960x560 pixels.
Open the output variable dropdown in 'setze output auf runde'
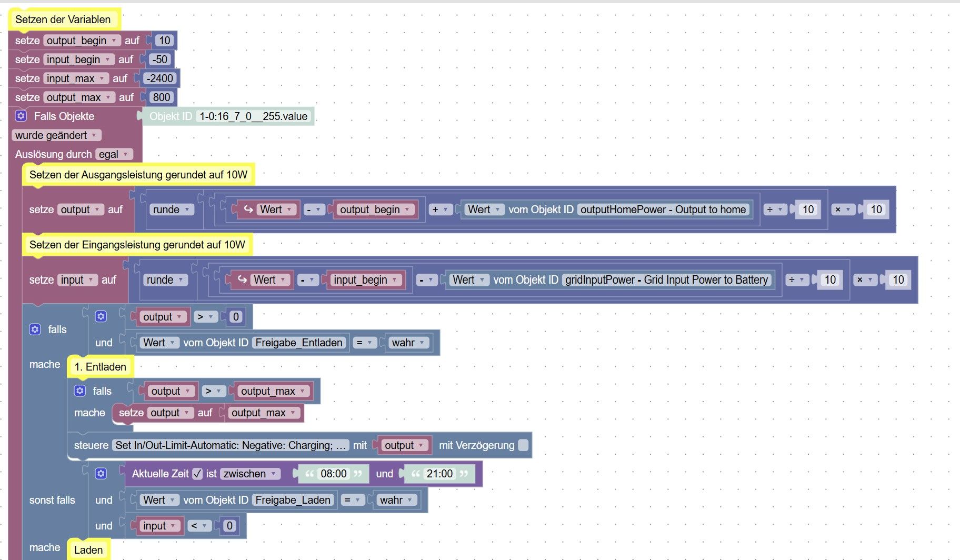tap(81, 209)
